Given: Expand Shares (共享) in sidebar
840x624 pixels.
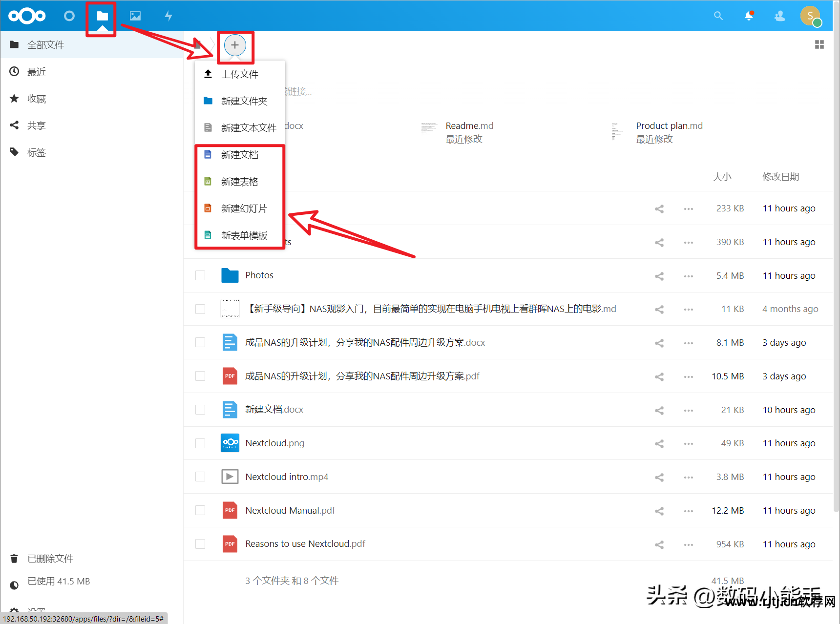Looking at the screenshot, I should (92, 125).
